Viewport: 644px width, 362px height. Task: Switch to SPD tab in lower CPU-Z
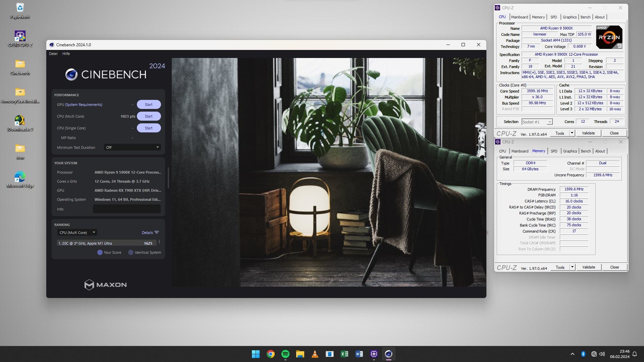554,151
